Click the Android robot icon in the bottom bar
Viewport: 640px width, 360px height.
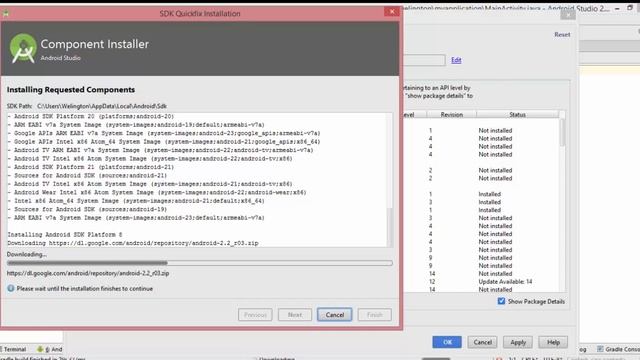(x=40, y=349)
